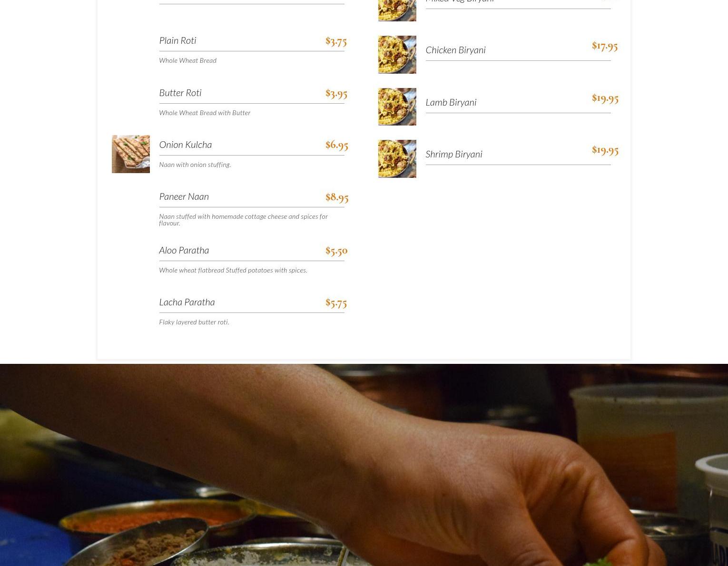This screenshot has height=566, width=728.
Task: Select the Butter Roti menu item
Action: click(x=180, y=93)
